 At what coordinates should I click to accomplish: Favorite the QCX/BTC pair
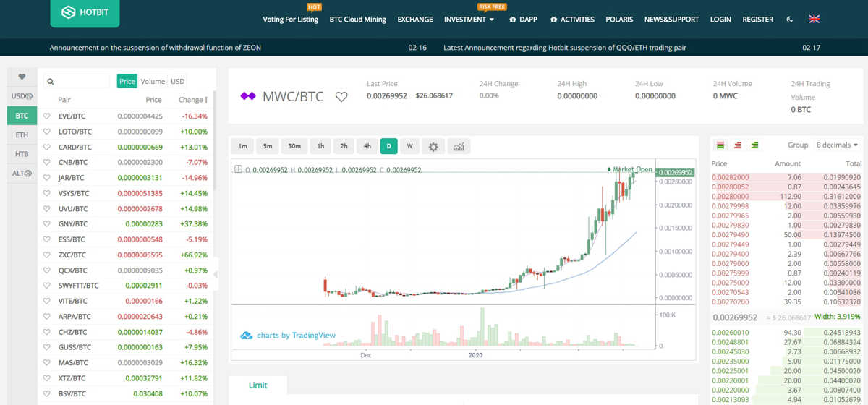[x=47, y=270]
